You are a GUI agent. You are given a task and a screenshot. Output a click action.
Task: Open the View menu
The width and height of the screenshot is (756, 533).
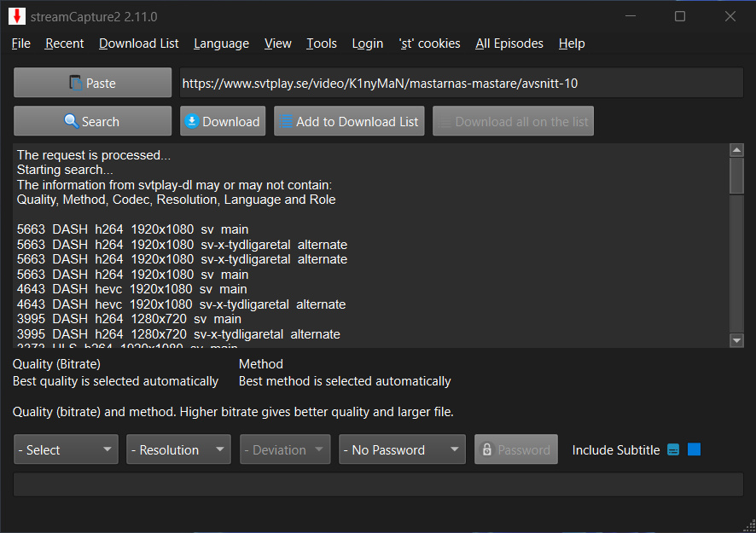click(x=277, y=43)
